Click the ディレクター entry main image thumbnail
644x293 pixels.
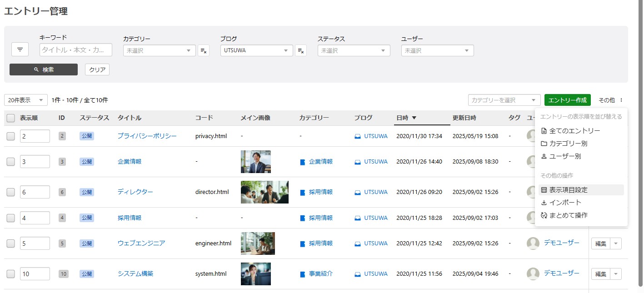(x=265, y=192)
